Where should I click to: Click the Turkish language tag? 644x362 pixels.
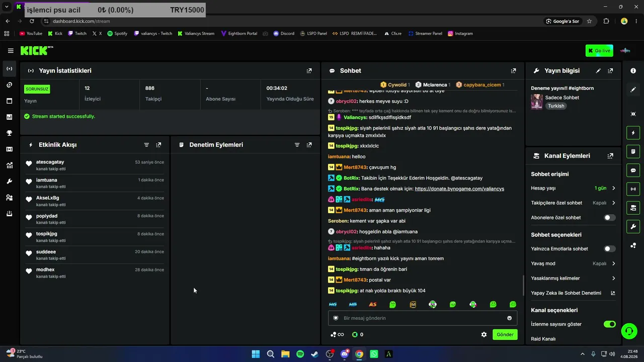[x=556, y=106]
